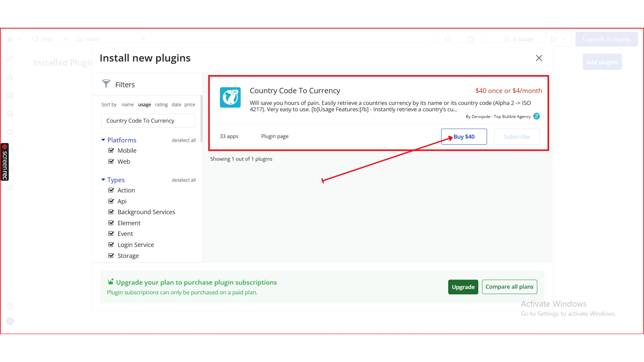
Task: Uncheck the Mobile platform checkbox
Action: click(111, 150)
